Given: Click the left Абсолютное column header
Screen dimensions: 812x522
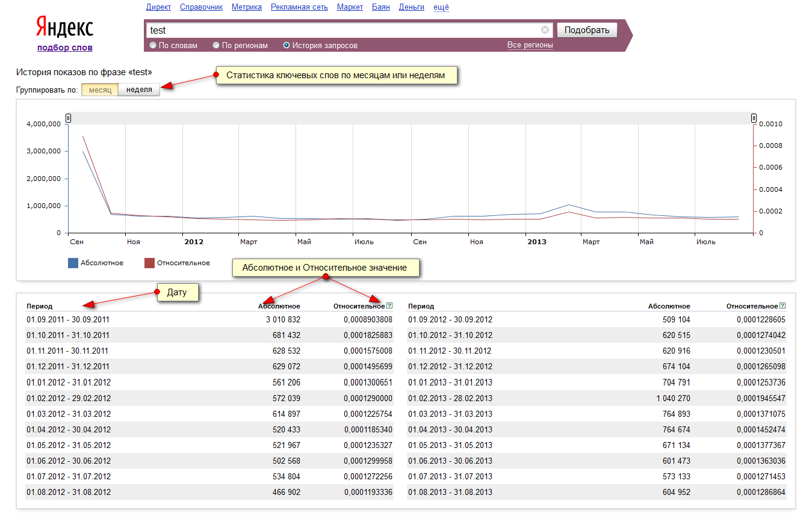Looking at the screenshot, I should pos(279,307).
